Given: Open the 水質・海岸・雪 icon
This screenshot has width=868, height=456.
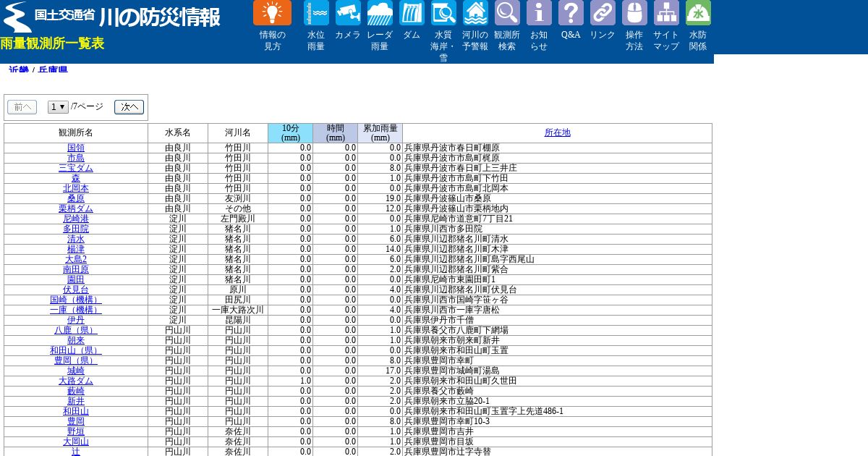Looking at the screenshot, I should [443, 13].
